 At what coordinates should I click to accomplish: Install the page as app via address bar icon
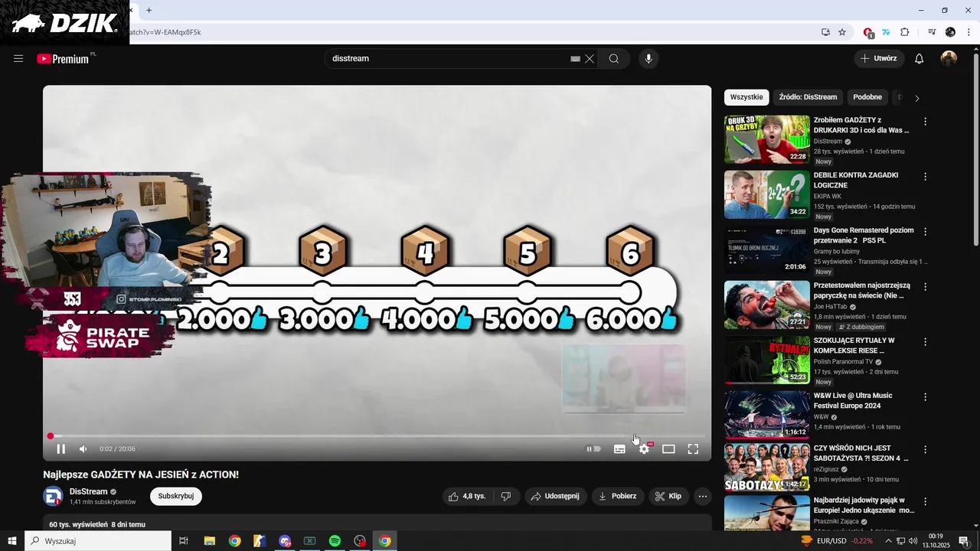825,32
